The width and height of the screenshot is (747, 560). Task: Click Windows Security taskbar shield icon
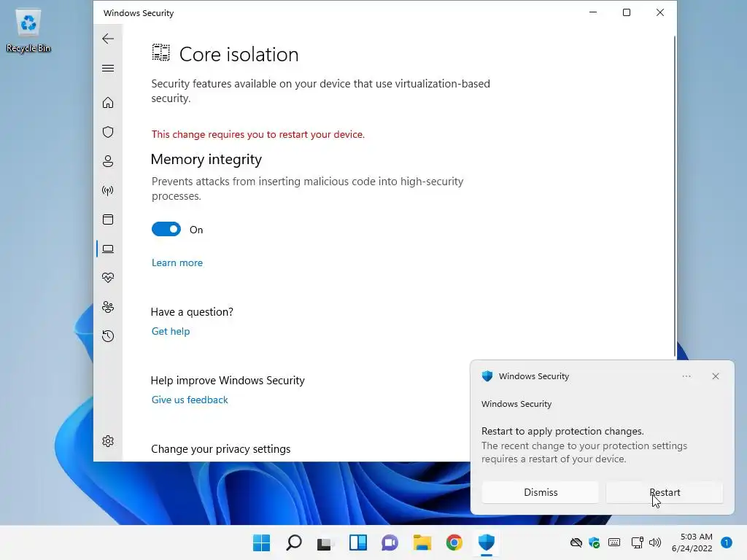(487, 542)
